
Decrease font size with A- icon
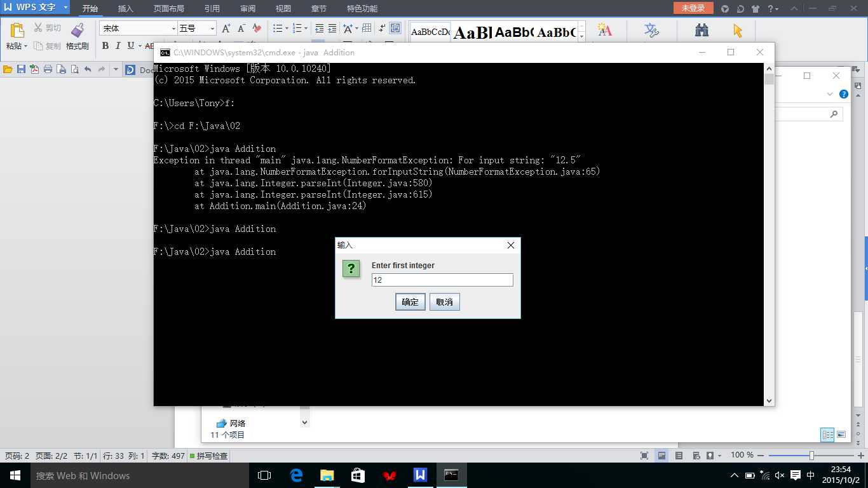click(241, 29)
